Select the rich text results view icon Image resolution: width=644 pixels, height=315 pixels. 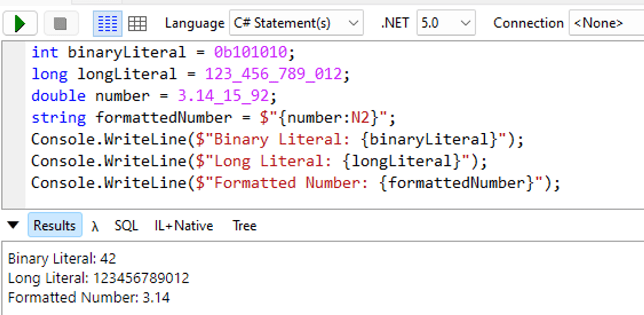point(107,23)
